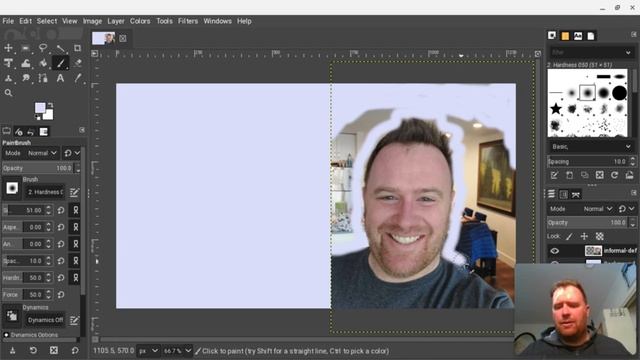Open the Basic brush tag dropdown
The width and height of the screenshot is (640, 360).
coord(591,147)
